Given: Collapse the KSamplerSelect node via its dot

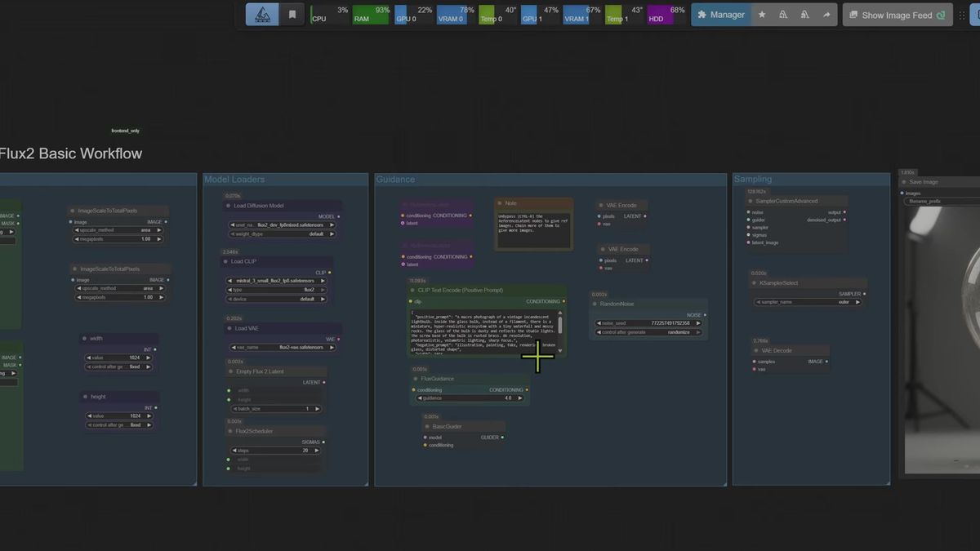Looking at the screenshot, I should click(x=754, y=283).
